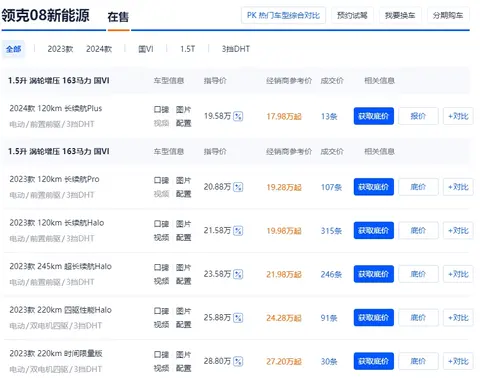
Task: Open 2024款 120km 长续航Plus model page
Action: 56,108
